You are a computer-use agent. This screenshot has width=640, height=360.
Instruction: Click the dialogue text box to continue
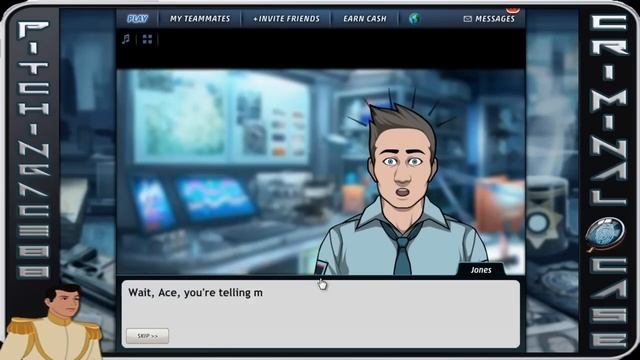point(320,314)
